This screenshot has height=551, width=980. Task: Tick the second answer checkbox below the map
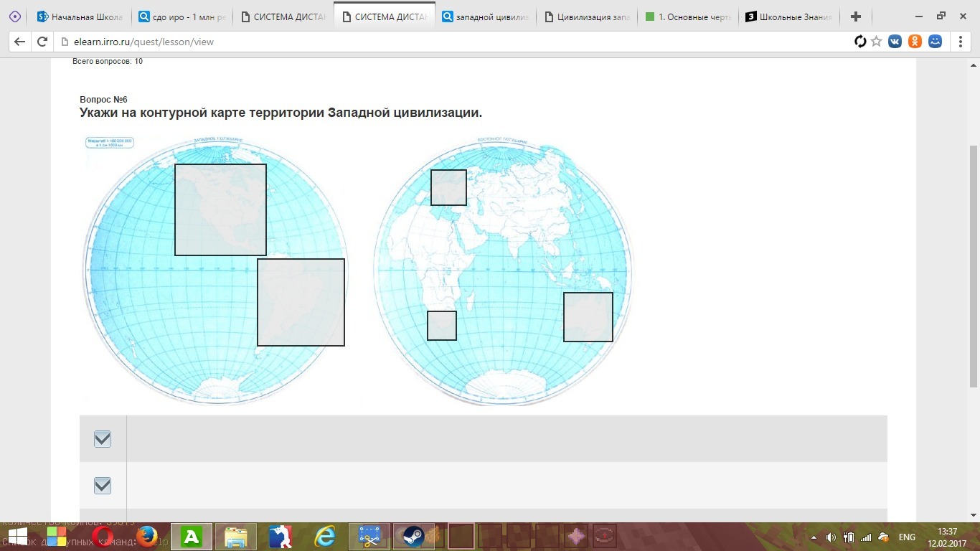point(103,486)
